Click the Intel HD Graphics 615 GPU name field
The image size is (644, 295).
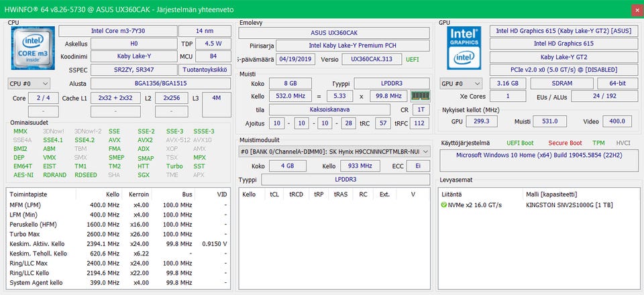[x=563, y=44]
